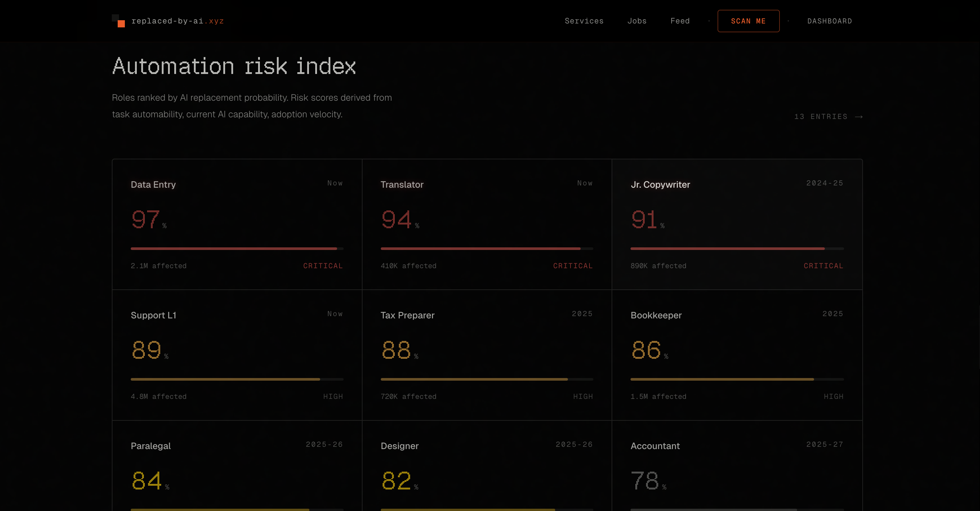
Task: Toggle the 2025 timeframe on Tax Preparer card
Action: click(582, 314)
